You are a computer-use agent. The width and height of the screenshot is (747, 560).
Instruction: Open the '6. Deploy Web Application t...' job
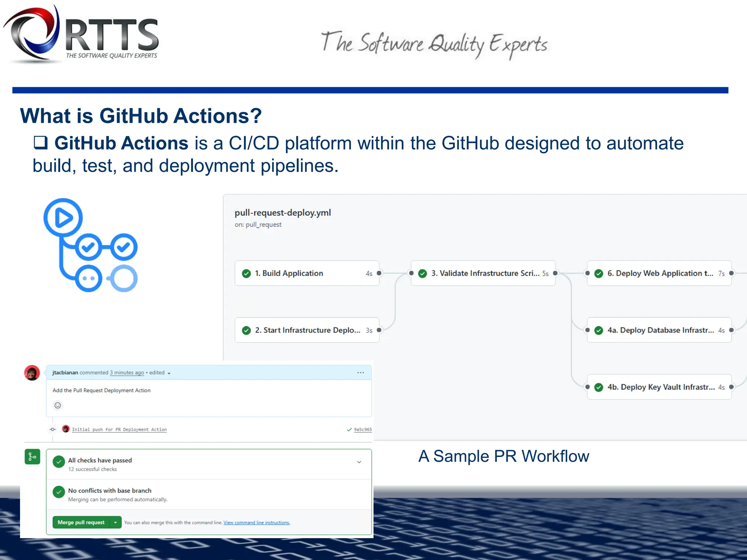click(659, 273)
